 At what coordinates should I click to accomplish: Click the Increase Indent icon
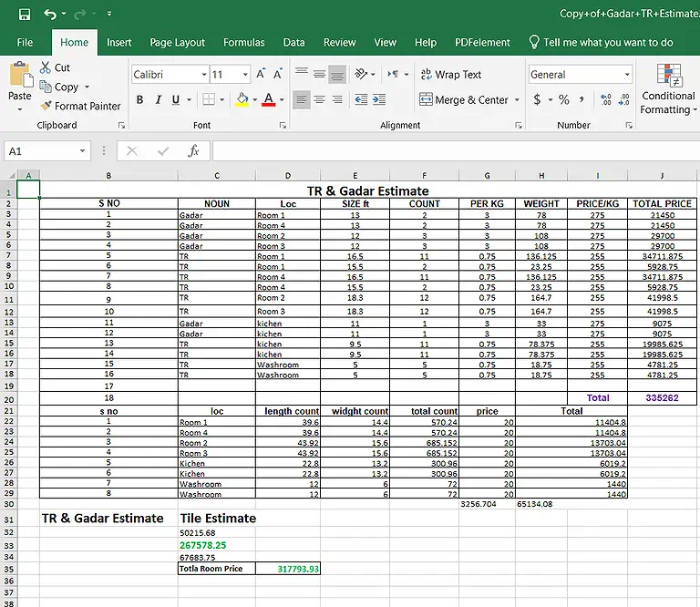pyautogui.click(x=379, y=99)
